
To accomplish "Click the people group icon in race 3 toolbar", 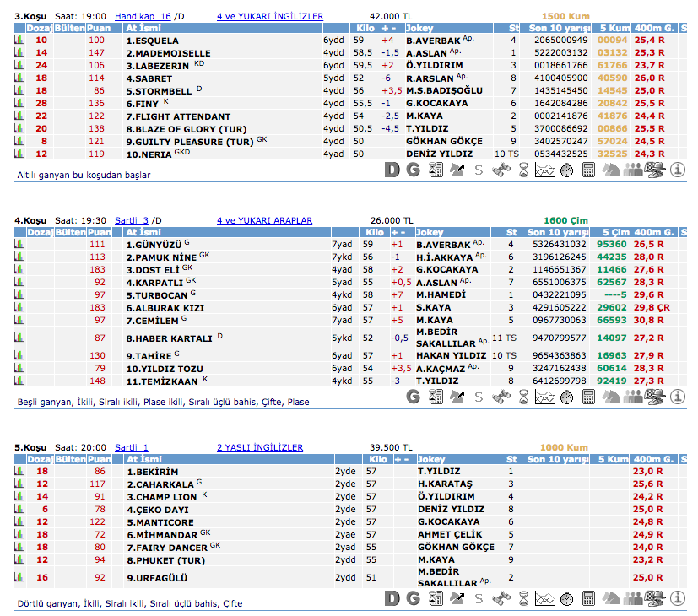I will [633, 170].
